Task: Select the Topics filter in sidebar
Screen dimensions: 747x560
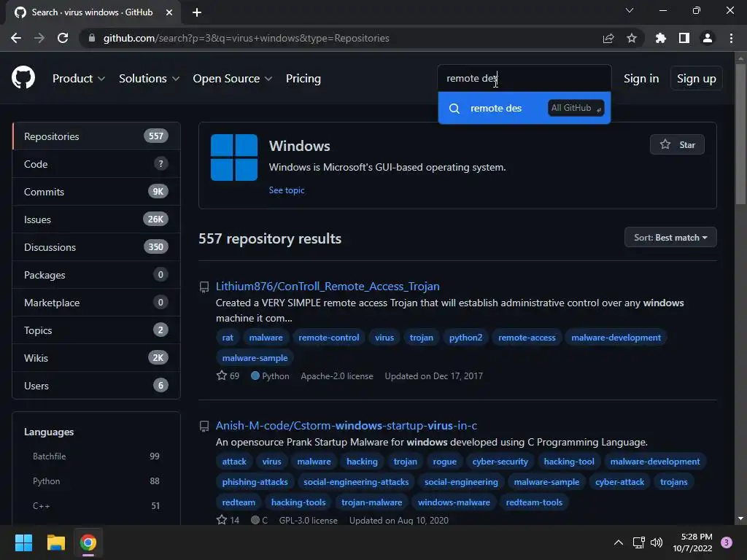Action: click(96, 330)
